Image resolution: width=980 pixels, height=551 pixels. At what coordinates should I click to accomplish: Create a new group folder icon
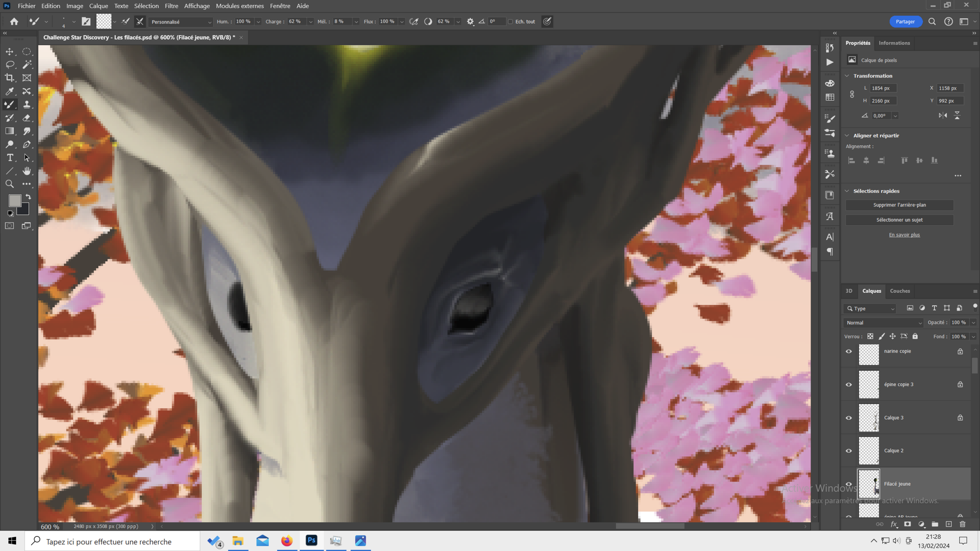pyautogui.click(x=935, y=524)
